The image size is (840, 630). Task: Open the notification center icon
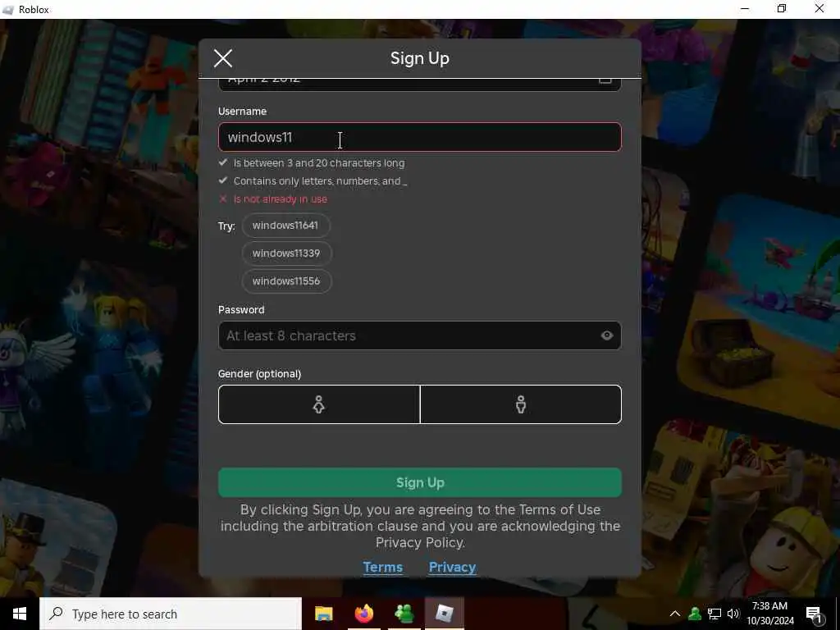tap(815, 614)
